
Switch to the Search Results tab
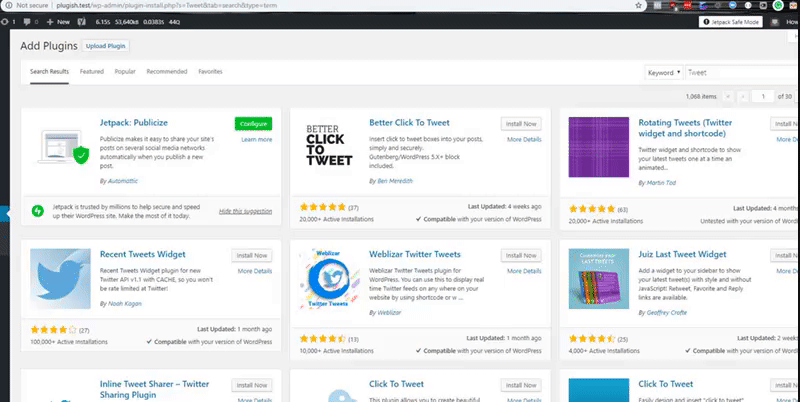[x=49, y=71]
